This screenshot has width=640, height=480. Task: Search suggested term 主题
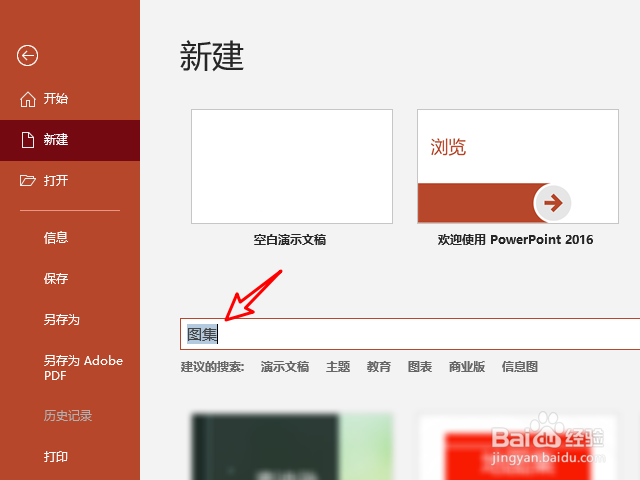(x=338, y=367)
